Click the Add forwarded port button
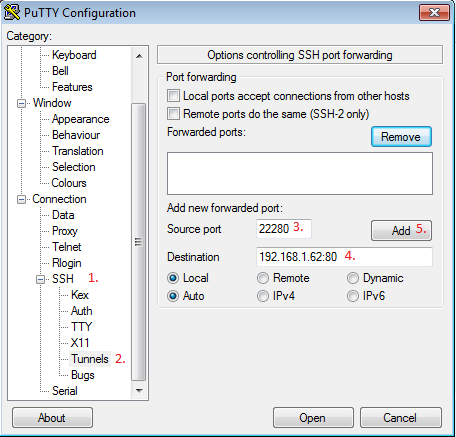Image resolution: width=456 pixels, height=437 pixels. tap(401, 230)
